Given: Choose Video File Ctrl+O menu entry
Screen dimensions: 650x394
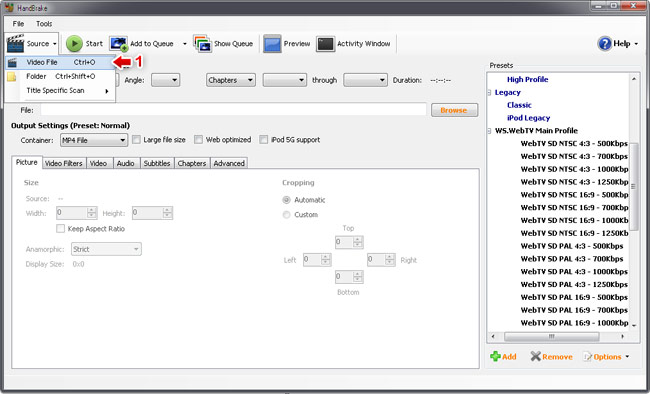Looking at the screenshot, I should [60, 62].
